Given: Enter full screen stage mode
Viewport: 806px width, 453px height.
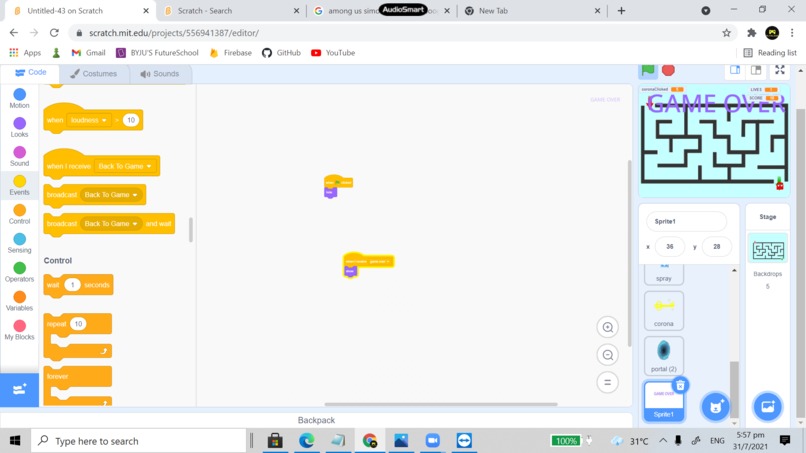Looking at the screenshot, I should [x=780, y=70].
